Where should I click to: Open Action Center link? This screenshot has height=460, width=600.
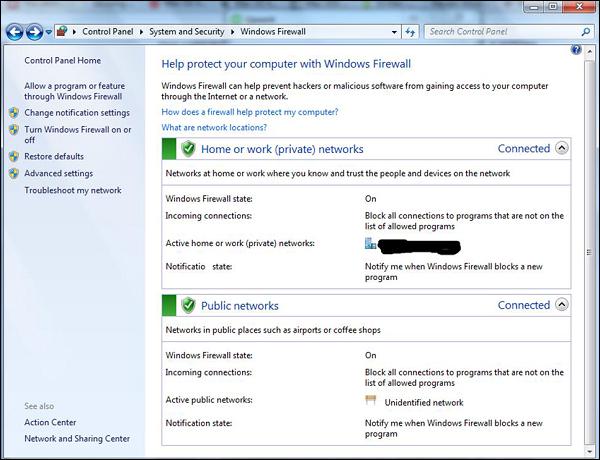point(50,422)
